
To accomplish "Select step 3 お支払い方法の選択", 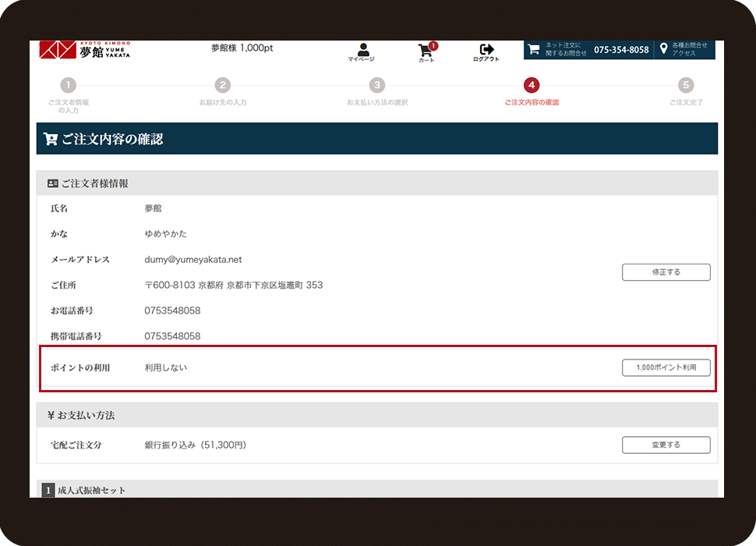I will pyautogui.click(x=377, y=86).
